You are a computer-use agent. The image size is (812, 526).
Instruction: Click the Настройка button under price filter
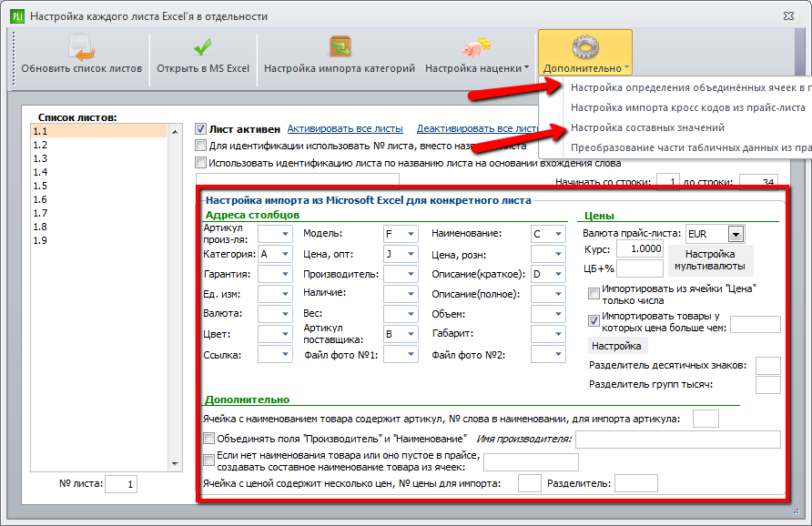point(616,346)
